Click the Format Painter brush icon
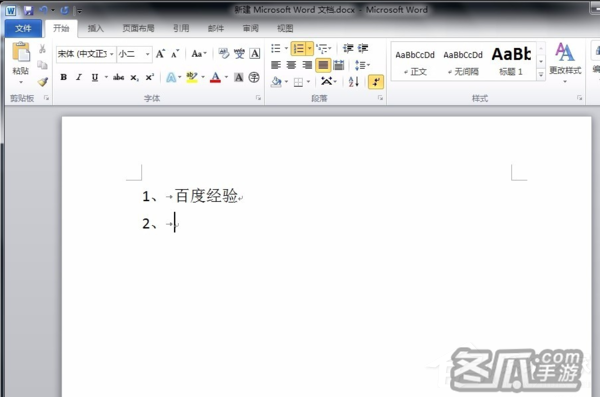 [42, 82]
